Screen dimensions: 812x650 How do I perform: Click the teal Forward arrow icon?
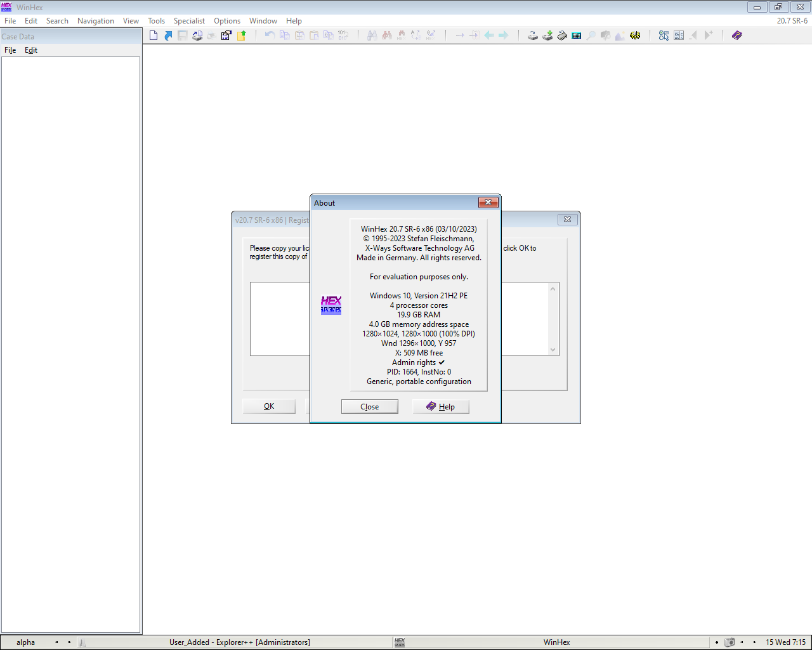pyautogui.click(x=504, y=36)
